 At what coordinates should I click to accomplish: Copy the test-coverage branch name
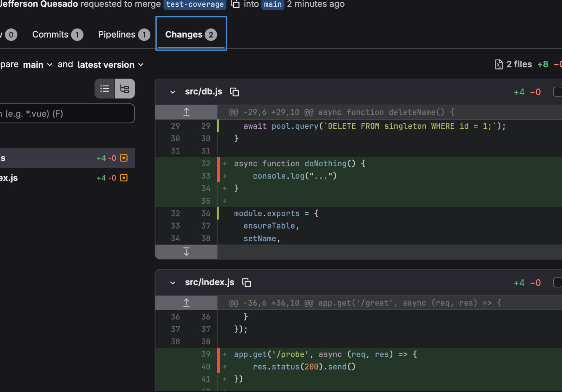(235, 4)
